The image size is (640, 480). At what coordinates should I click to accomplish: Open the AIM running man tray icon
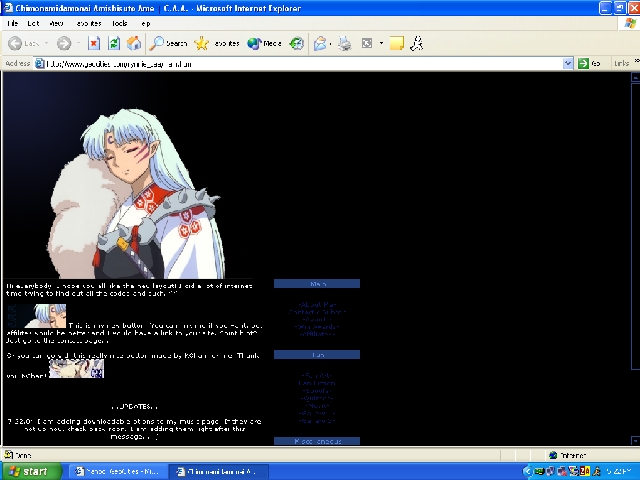pyautogui.click(x=596, y=471)
